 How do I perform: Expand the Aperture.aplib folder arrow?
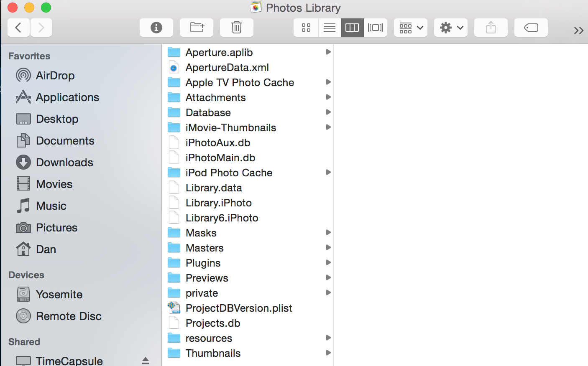click(328, 52)
